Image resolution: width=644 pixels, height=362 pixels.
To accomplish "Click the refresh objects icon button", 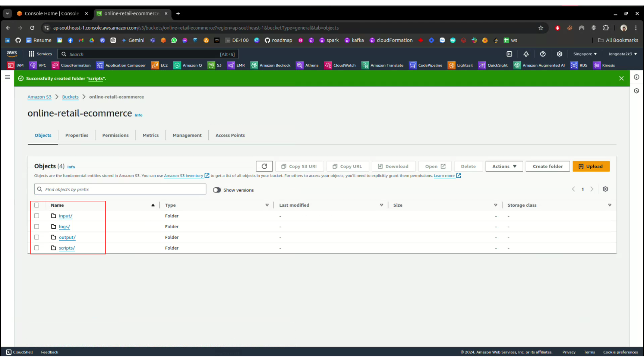I will click(264, 166).
